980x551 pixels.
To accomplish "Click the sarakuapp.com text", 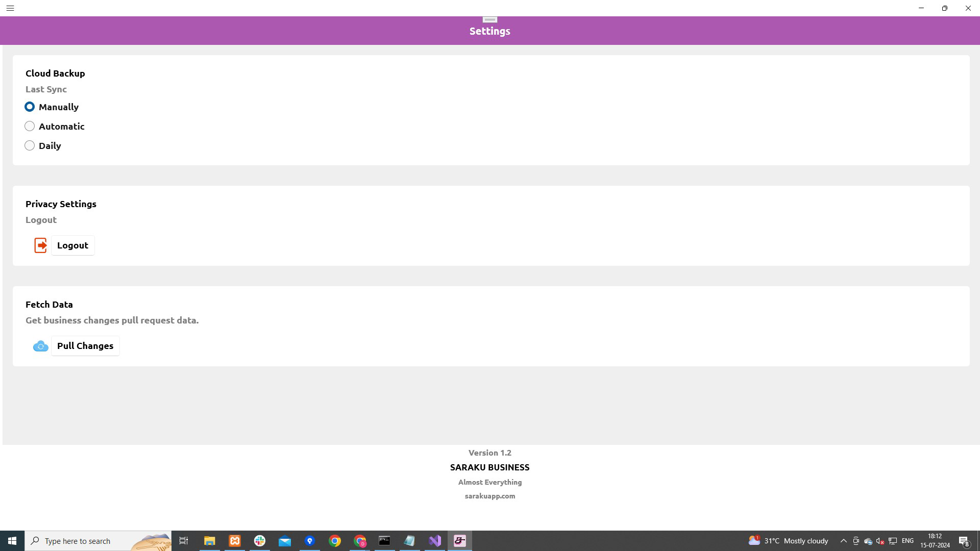I will (x=489, y=496).
